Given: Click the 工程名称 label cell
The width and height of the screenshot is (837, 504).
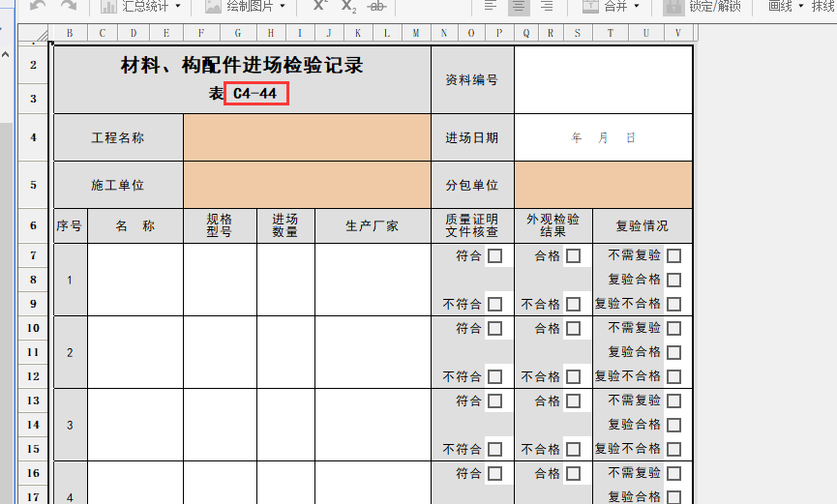Looking at the screenshot, I should [x=118, y=137].
